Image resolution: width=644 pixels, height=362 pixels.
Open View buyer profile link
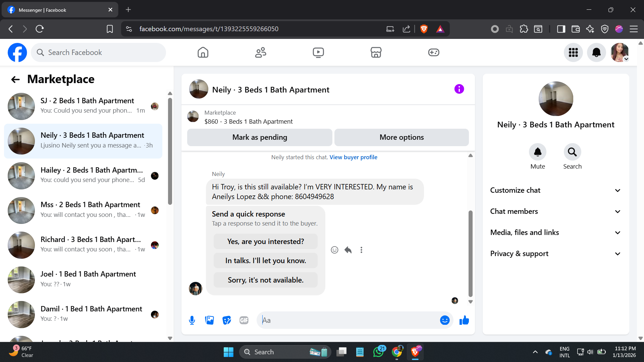[353, 157]
